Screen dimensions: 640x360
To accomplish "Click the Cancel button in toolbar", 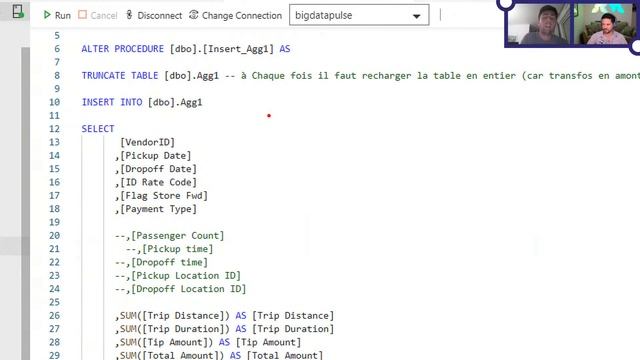I will [98, 16].
